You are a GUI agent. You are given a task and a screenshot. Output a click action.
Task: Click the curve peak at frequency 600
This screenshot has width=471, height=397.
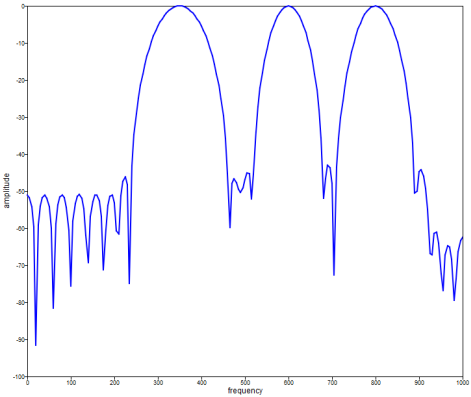click(288, 6)
